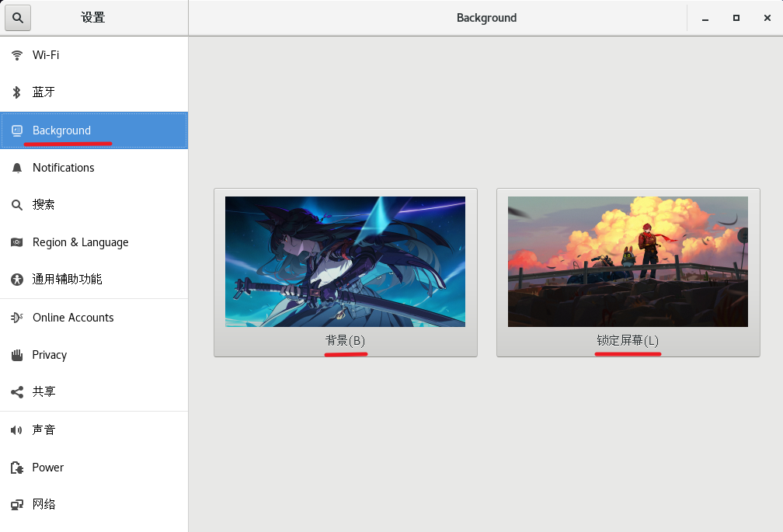Screen dimensions: 783x532
Task: Open the settings search button
Action: (x=18, y=18)
